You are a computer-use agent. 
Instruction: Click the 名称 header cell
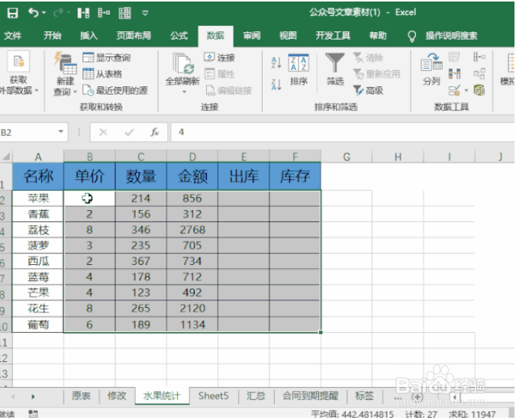38,176
